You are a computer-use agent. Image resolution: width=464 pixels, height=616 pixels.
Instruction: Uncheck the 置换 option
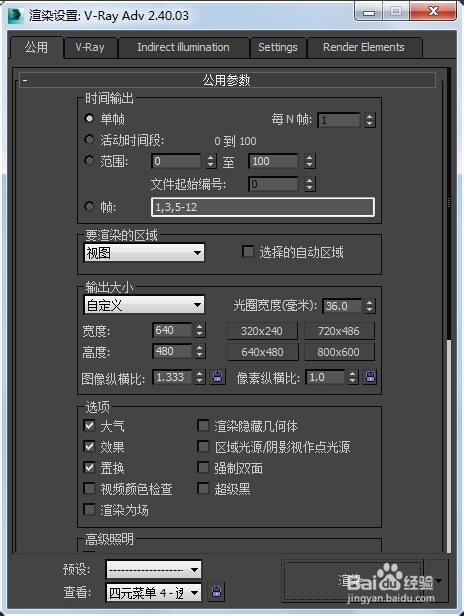[89, 468]
